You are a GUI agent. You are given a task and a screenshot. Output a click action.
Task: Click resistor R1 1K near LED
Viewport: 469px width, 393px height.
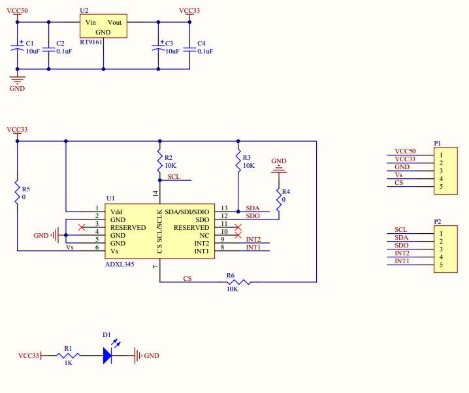point(68,356)
